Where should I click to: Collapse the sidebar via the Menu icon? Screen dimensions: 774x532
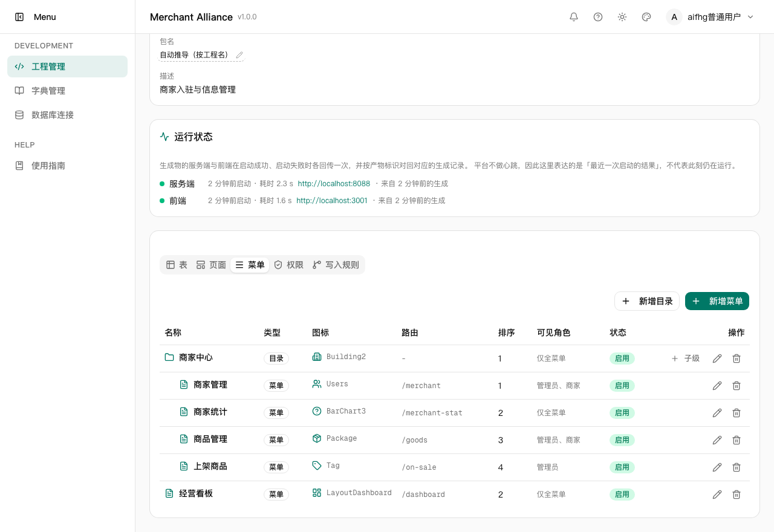point(19,17)
